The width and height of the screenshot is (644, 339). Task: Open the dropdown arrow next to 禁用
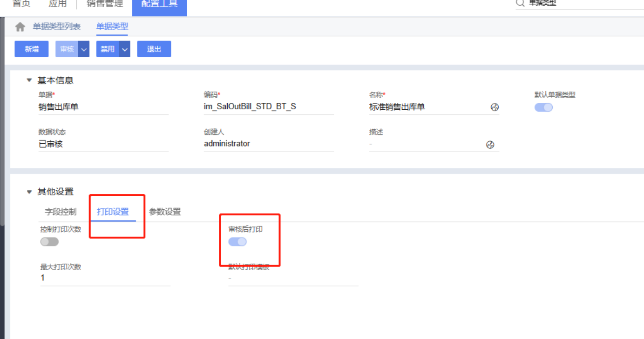click(x=124, y=49)
